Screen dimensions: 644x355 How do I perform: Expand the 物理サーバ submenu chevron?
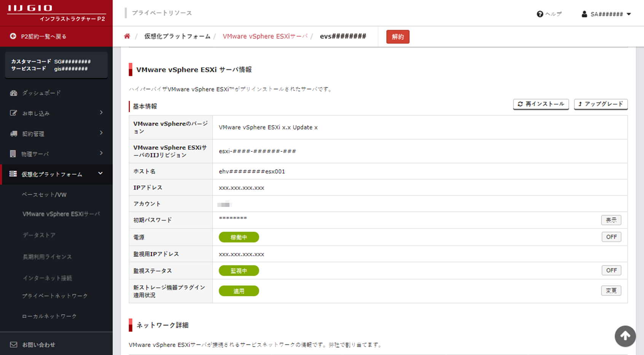coord(101,153)
